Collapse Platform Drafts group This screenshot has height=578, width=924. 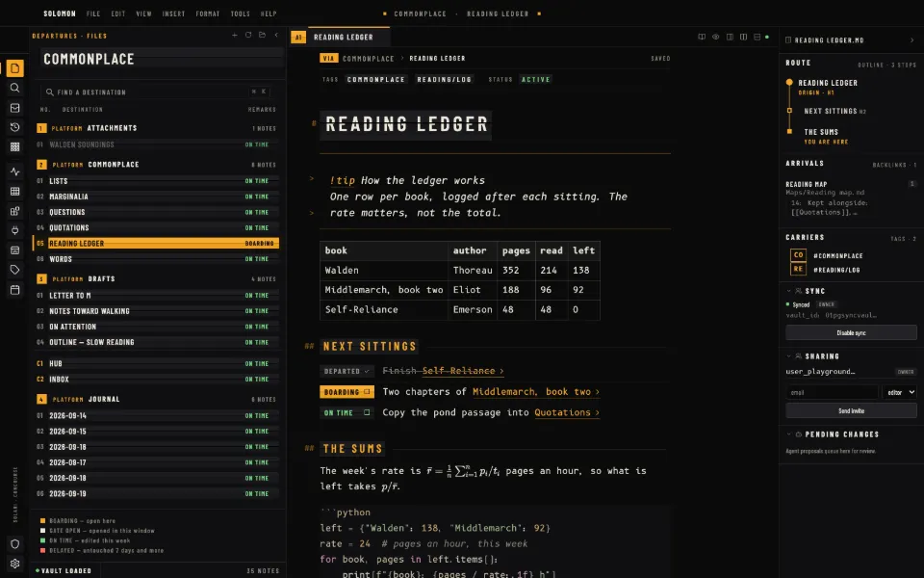tap(156, 279)
